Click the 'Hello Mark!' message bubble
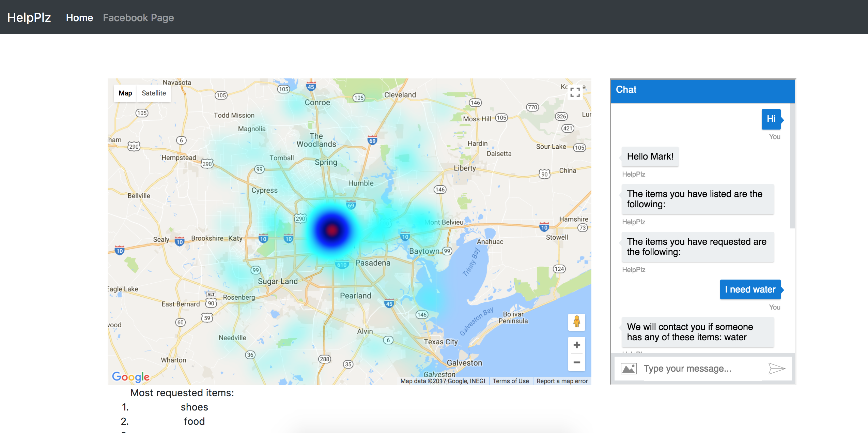868x433 pixels. tap(650, 156)
